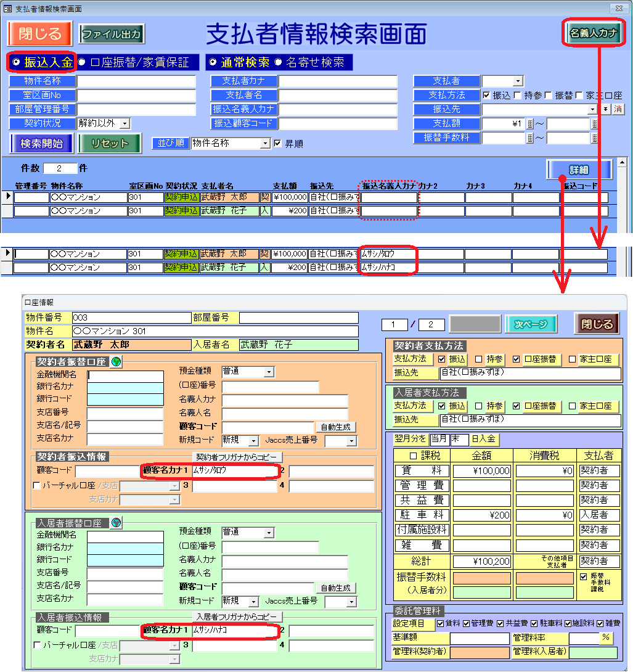Expand the 並び順 dropdown showing 物件名称

pos(266,144)
